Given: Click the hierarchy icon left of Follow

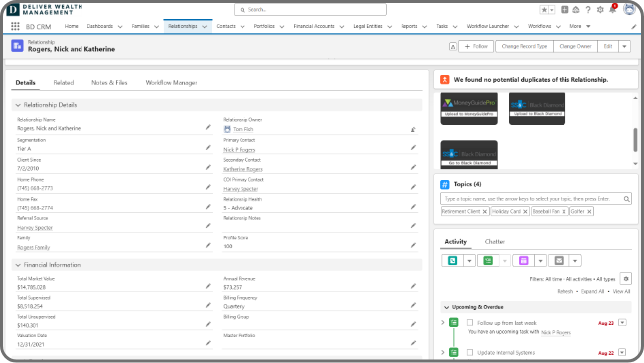Looking at the screenshot, I should (452, 47).
